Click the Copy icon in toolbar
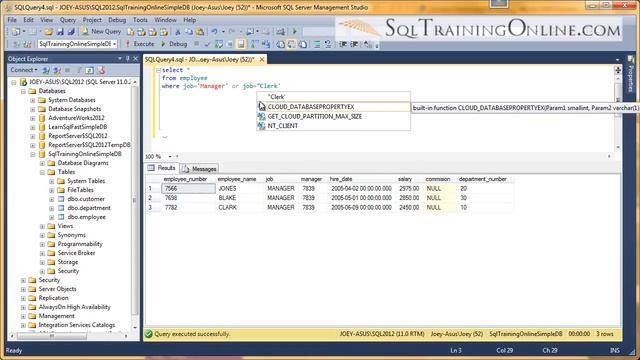 tap(189, 31)
